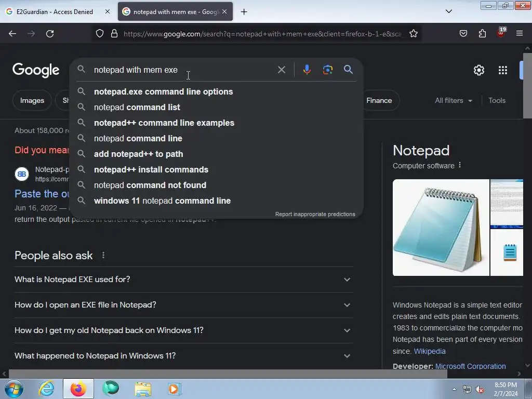
Task: Choose suggestion add notepad++ to path
Action: click(216, 154)
